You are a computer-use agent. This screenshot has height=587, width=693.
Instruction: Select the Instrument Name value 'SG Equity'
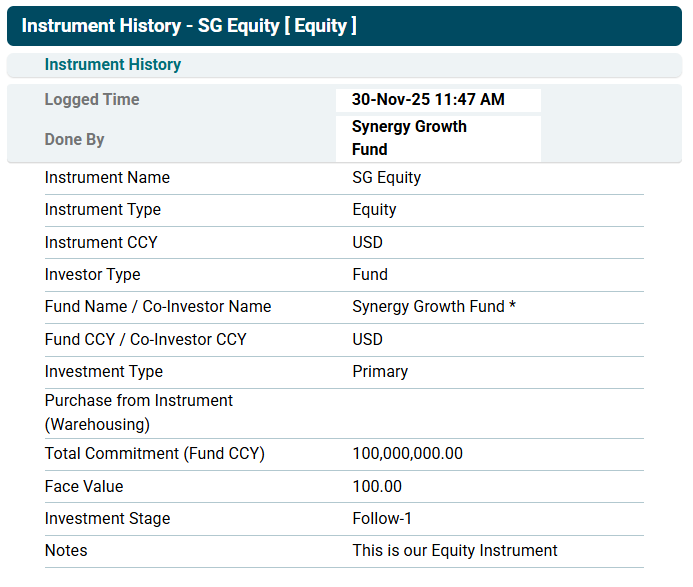[386, 178]
